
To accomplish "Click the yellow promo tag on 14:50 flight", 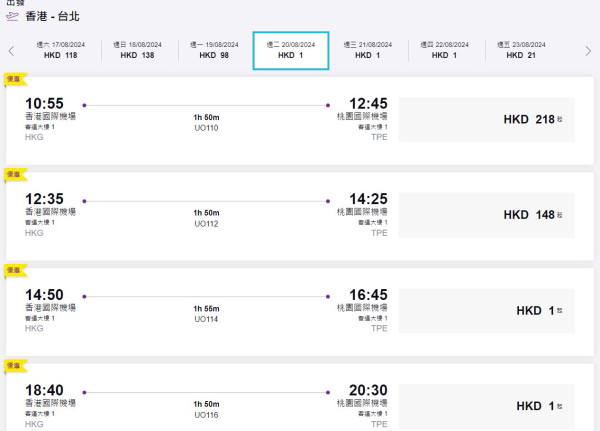I will pos(15,270).
